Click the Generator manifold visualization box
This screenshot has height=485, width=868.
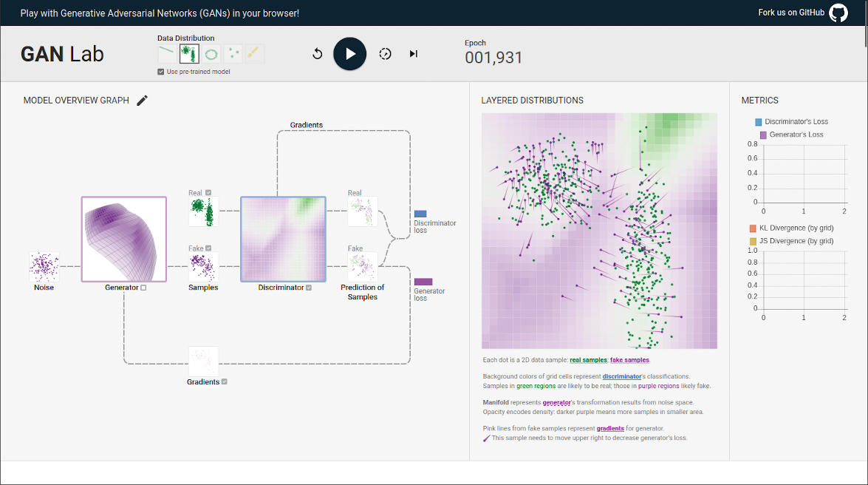click(x=123, y=239)
